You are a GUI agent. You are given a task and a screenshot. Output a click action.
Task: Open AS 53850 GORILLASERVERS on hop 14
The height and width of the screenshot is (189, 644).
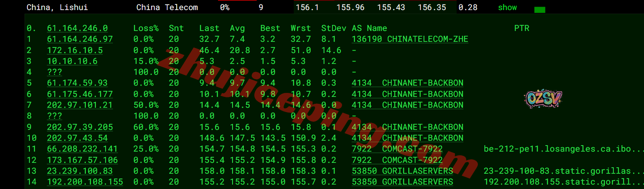point(402,182)
